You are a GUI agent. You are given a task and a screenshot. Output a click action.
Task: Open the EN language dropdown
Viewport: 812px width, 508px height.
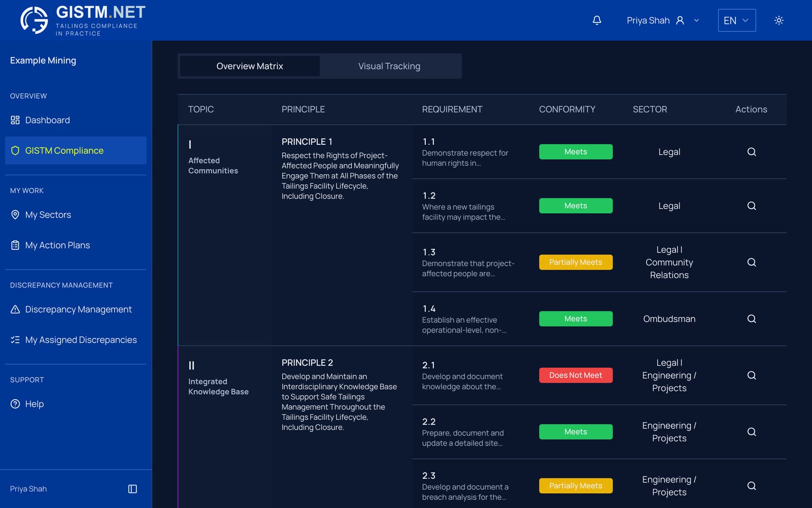(x=737, y=20)
